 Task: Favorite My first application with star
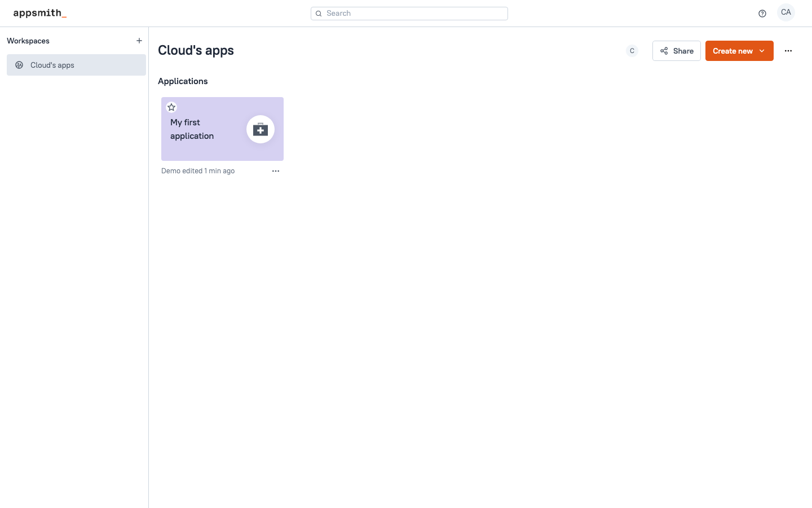(171, 107)
